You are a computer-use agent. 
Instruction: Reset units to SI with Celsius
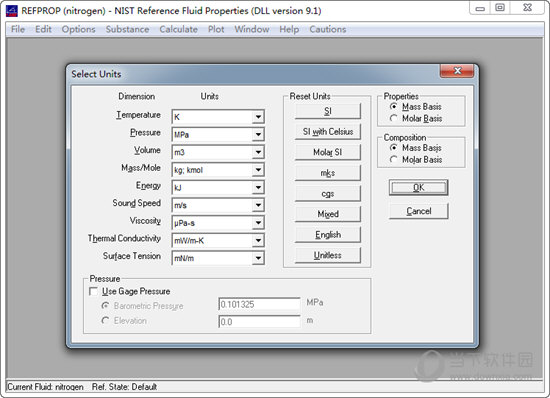(x=328, y=132)
